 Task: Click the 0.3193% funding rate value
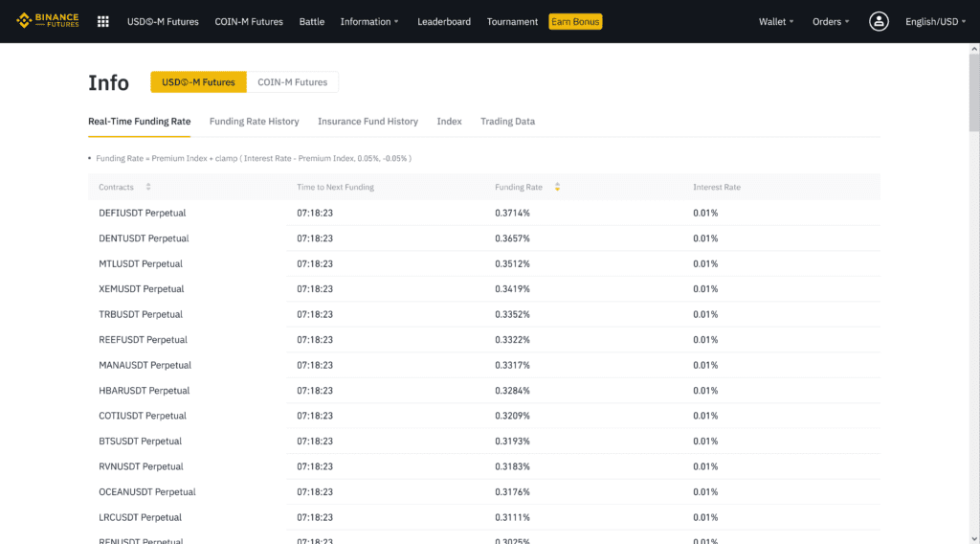512,441
